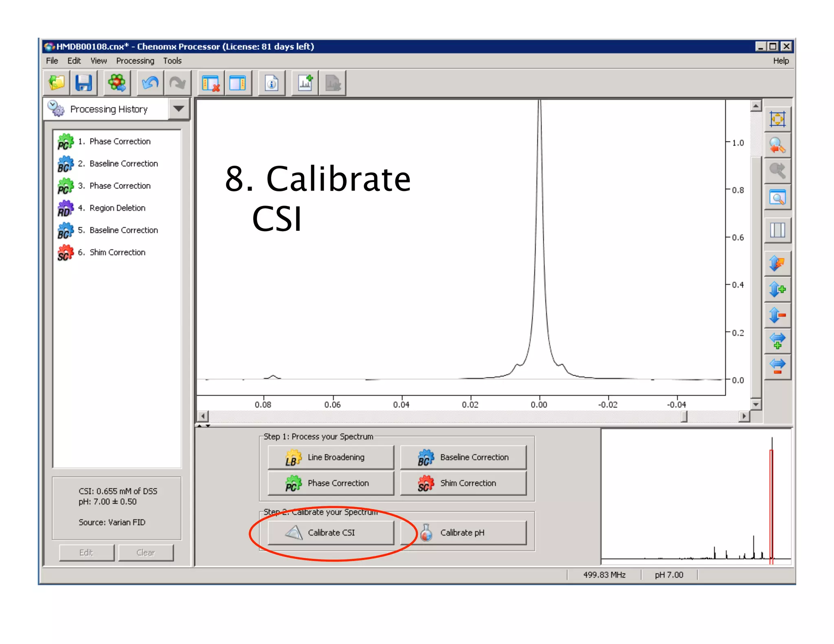834x644 pixels.
Task: Click the greyed-out redo arrow
Action: click(x=177, y=83)
